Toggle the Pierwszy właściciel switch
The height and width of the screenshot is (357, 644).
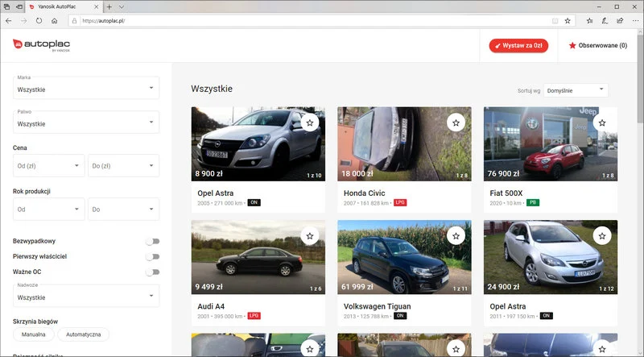click(152, 256)
